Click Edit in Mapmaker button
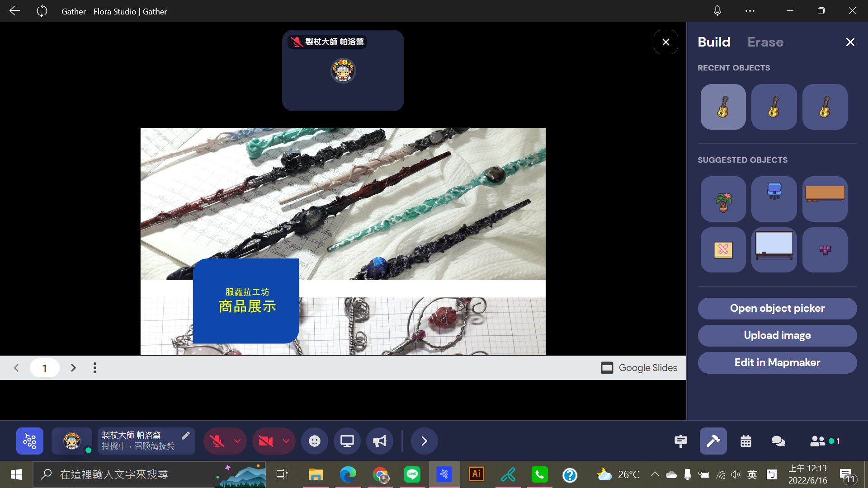 (777, 362)
